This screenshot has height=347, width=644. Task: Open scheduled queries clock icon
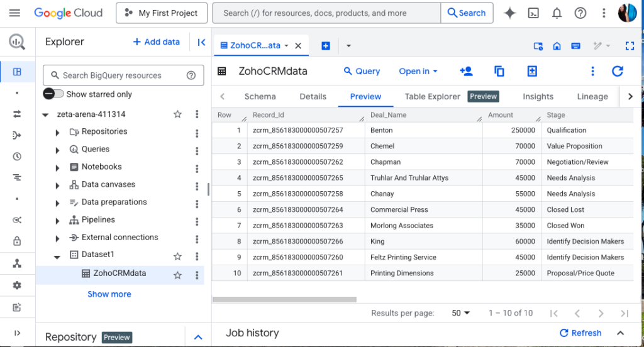tap(17, 157)
